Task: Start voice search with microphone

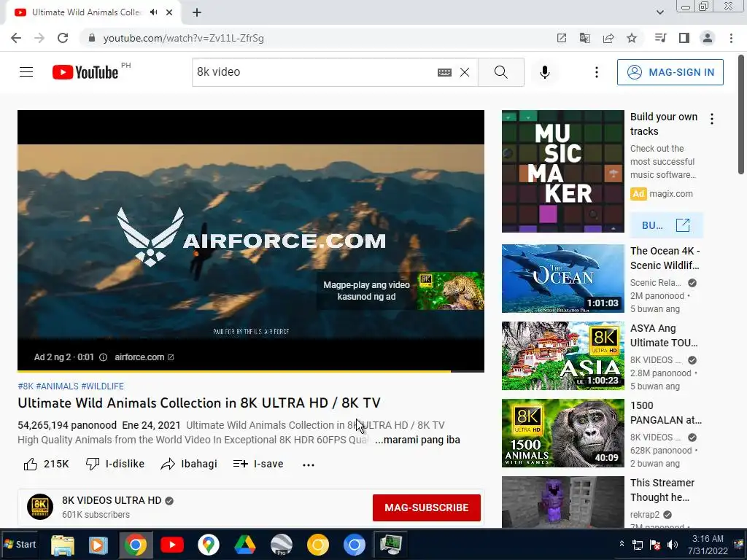Action: pyautogui.click(x=545, y=72)
